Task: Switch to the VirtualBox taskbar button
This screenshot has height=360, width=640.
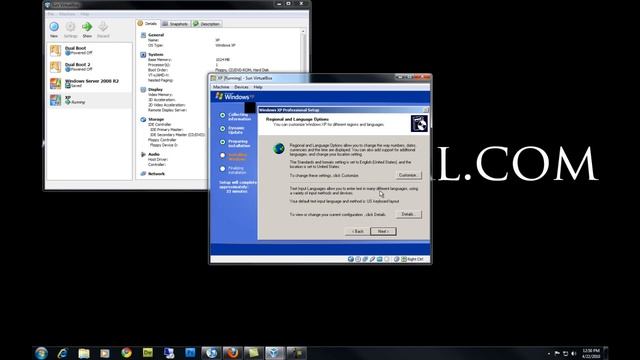Action: (275, 353)
